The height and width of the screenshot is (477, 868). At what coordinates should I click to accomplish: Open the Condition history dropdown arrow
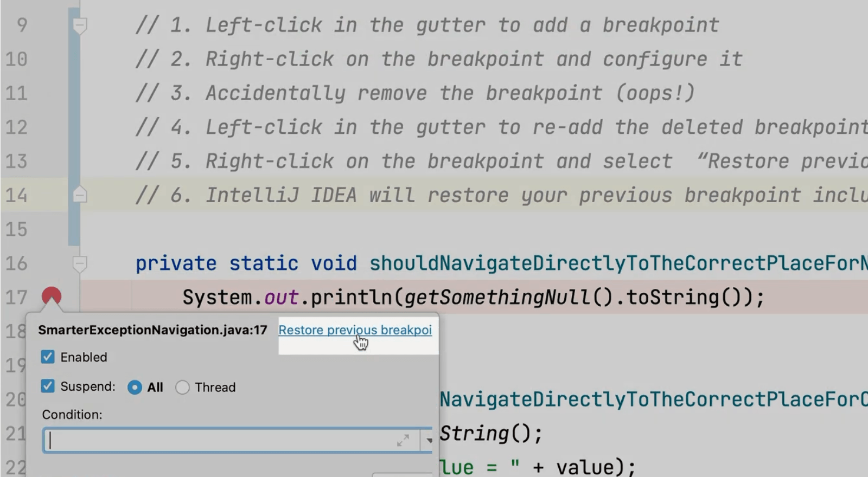[x=429, y=441]
